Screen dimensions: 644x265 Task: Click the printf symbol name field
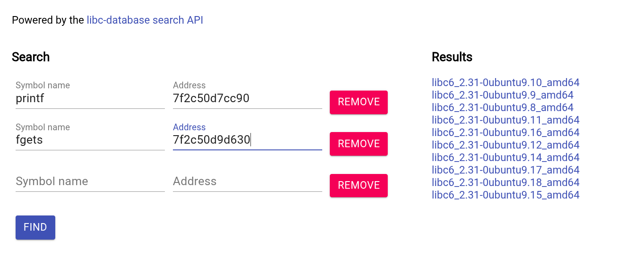[90, 99]
